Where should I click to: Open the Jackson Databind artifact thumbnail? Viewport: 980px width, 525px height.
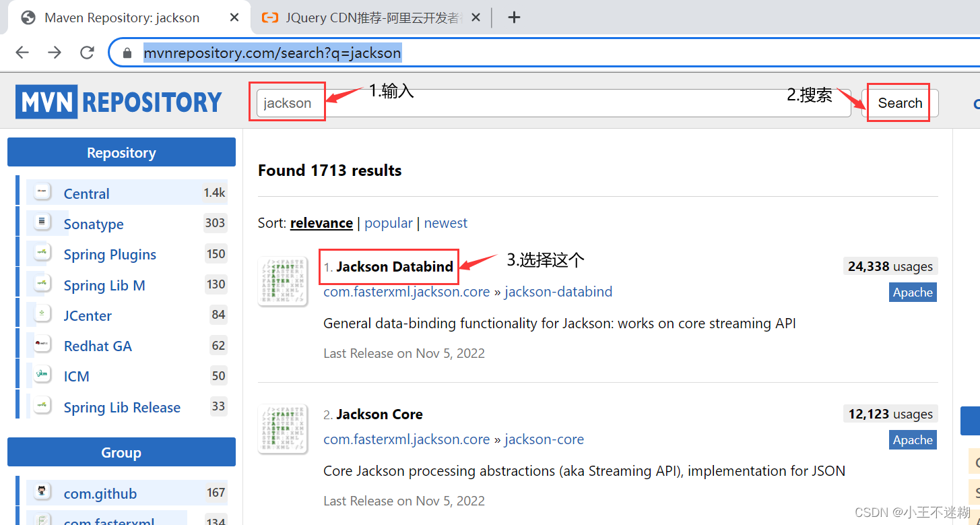click(283, 282)
